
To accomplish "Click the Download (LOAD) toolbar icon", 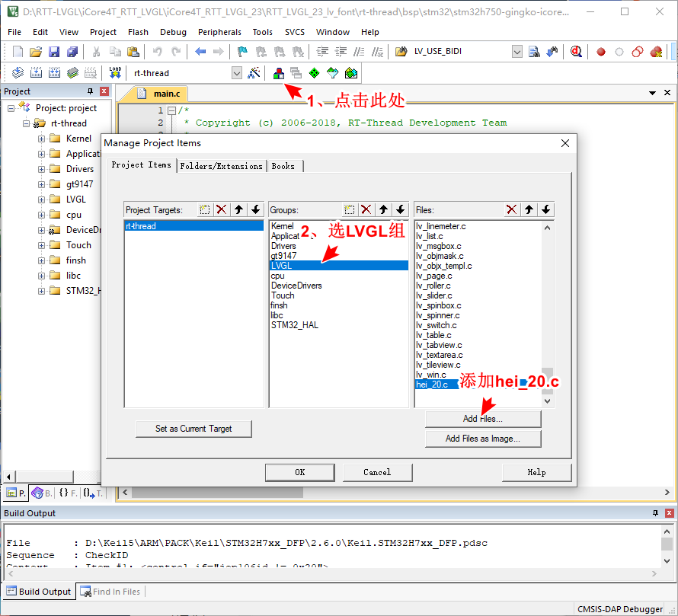I will (115, 73).
